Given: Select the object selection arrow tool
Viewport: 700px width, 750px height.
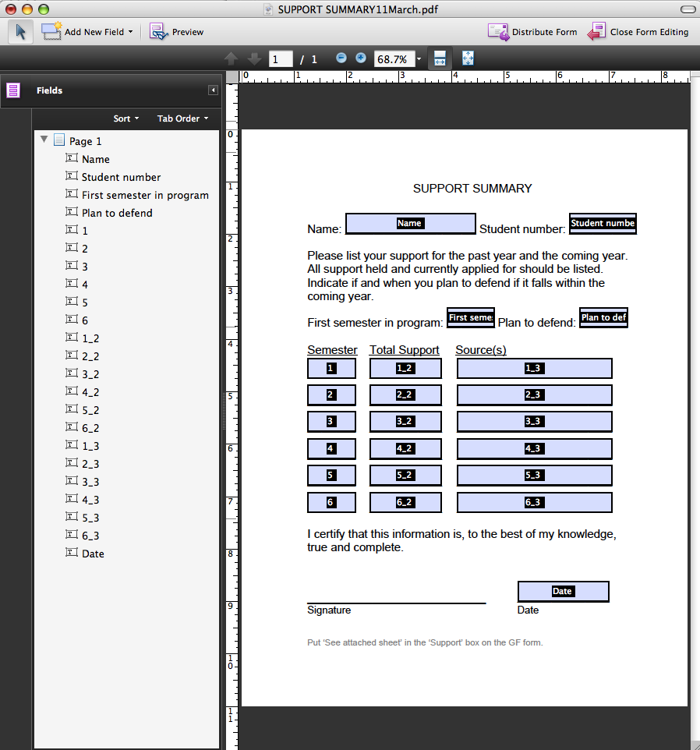Looking at the screenshot, I should pyautogui.click(x=21, y=31).
